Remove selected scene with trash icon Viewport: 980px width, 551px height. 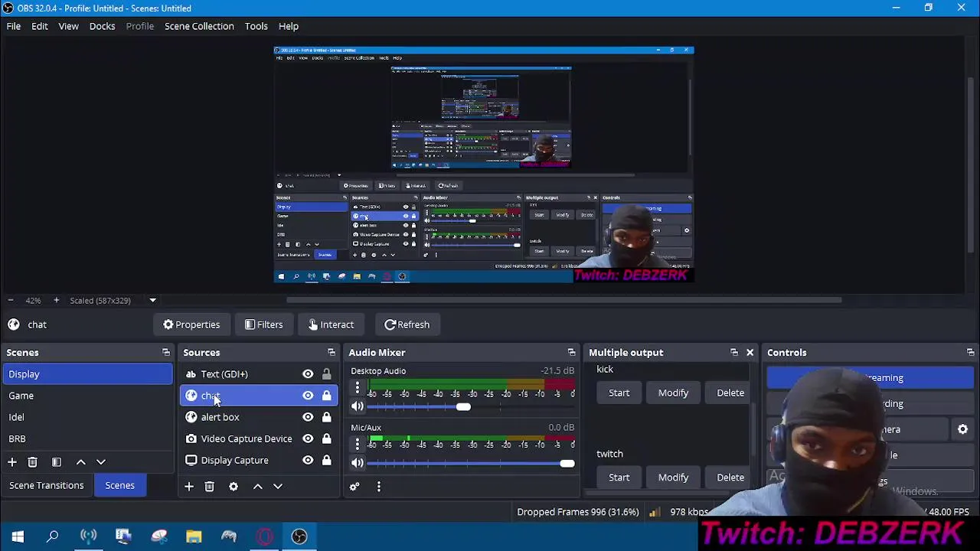(32, 462)
